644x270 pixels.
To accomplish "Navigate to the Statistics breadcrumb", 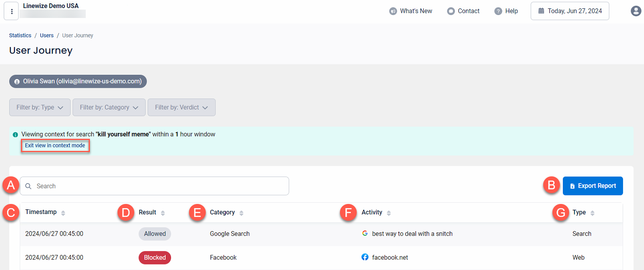I will pyautogui.click(x=20, y=35).
